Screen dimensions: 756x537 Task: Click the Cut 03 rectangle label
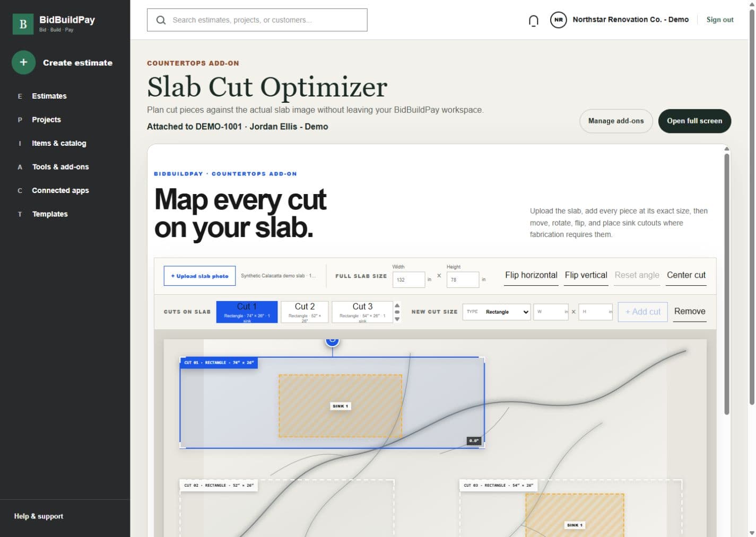[x=499, y=485]
